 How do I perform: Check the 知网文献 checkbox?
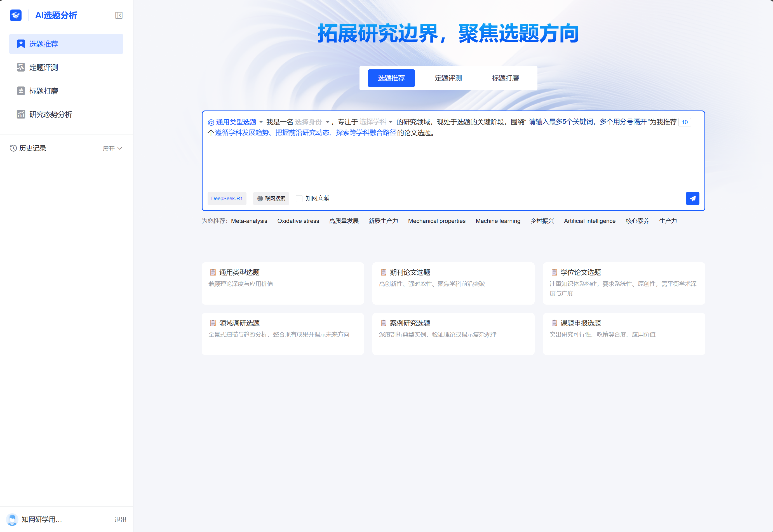tap(299, 198)
